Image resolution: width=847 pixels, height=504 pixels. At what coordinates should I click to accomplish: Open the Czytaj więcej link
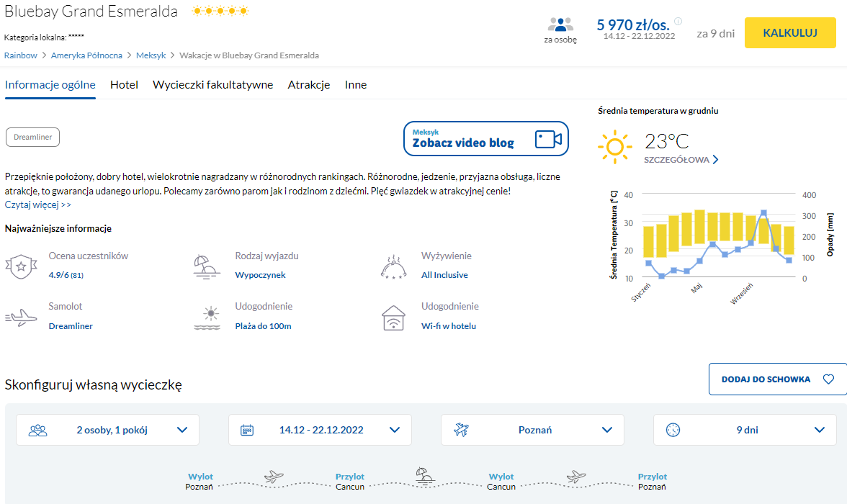[37, 204]
